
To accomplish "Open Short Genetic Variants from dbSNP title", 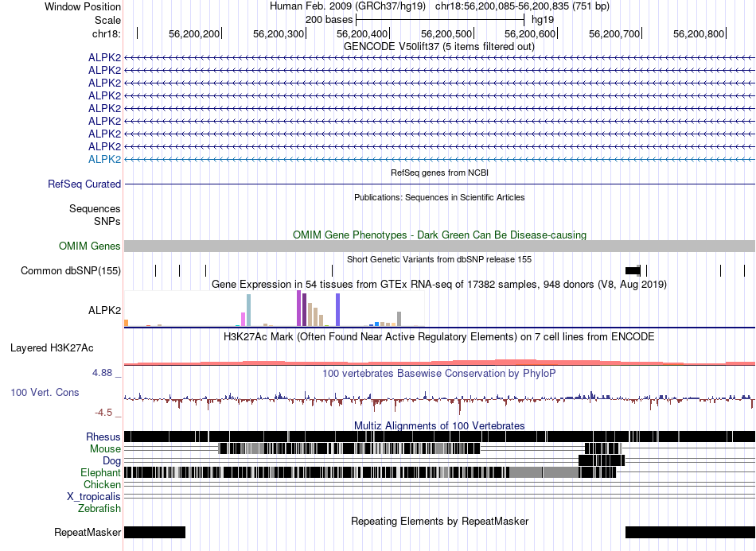I will click(439, 260).
